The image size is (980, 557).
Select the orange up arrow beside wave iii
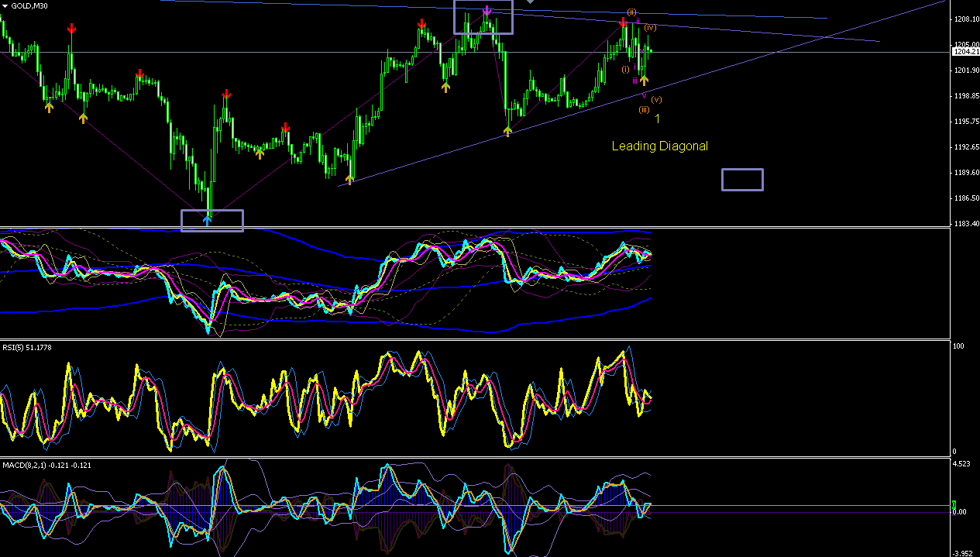click(644, 80)
